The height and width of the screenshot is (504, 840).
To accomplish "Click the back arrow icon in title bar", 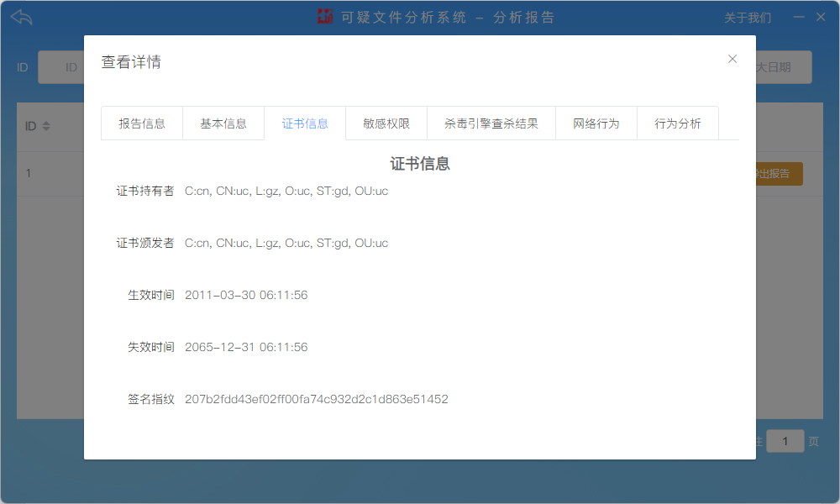I will [x=22, y=18].
